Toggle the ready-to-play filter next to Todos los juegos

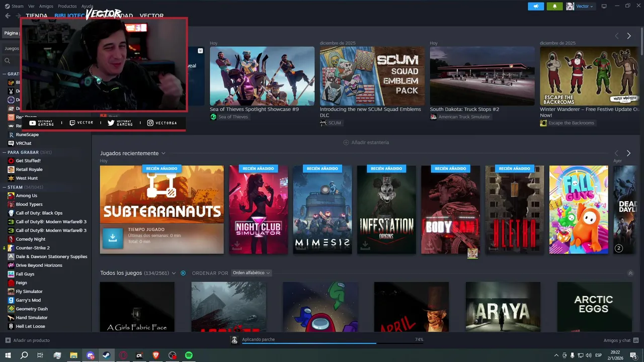point(183,273)
